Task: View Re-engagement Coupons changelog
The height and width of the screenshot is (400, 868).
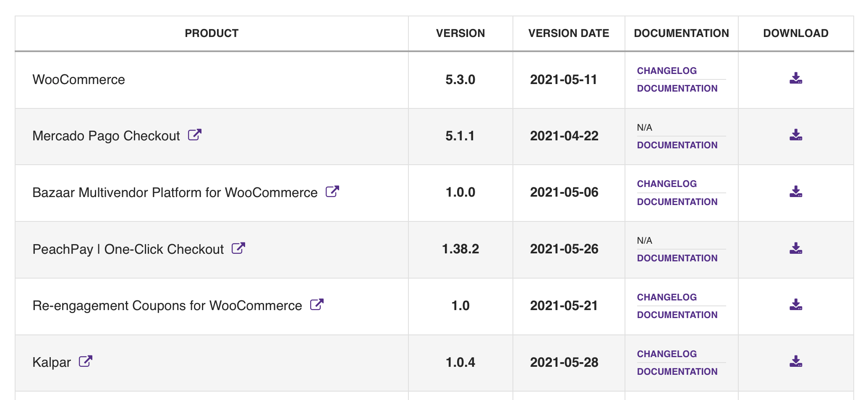Action: coord(667,297)
